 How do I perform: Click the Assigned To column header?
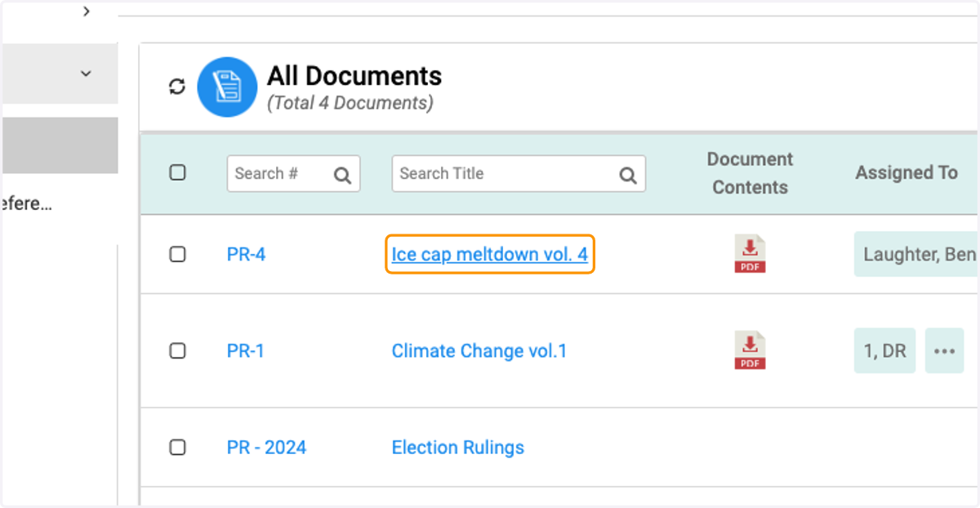tap(906, 173)
